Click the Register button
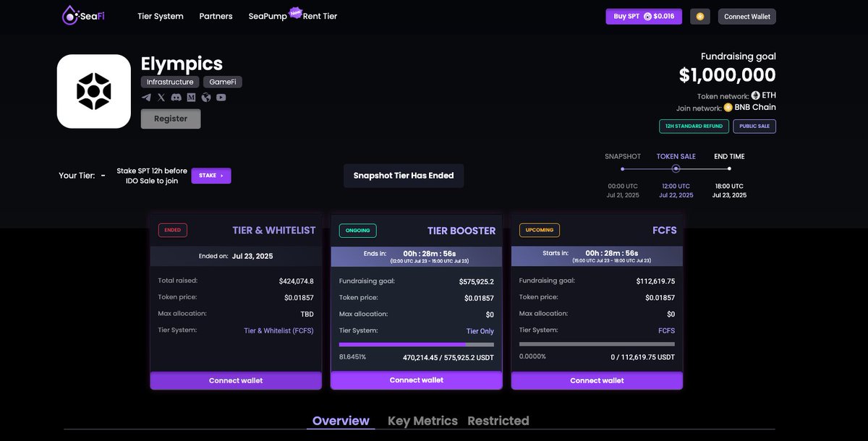Screen dimensions: 868x441 (x=171, y=119)
